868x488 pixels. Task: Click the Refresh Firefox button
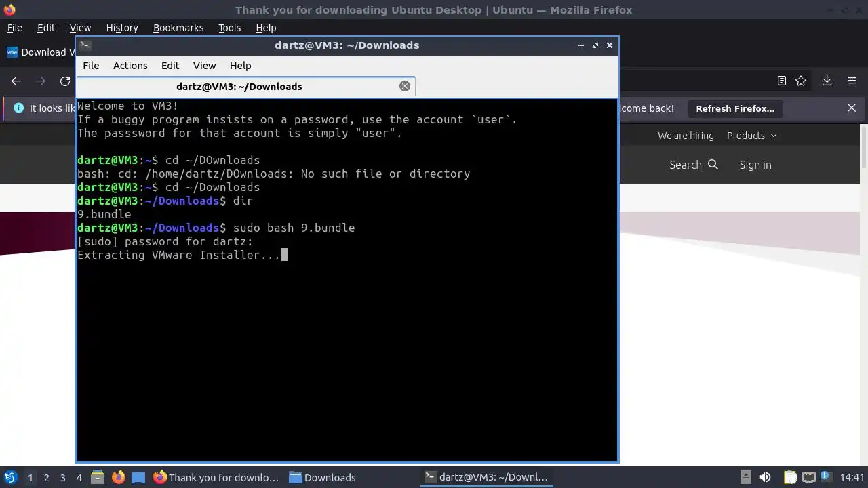click(x=735, y=108)
